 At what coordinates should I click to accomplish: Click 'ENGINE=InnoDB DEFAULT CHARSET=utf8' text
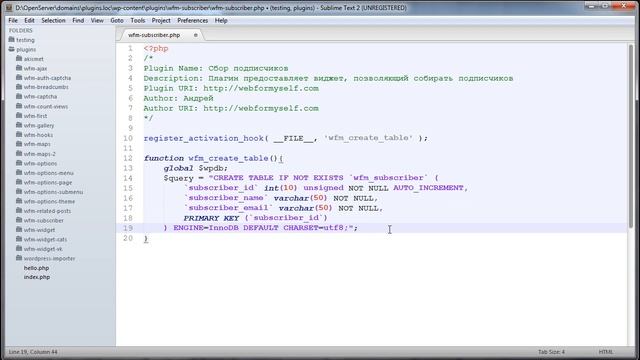click(258, 228)
